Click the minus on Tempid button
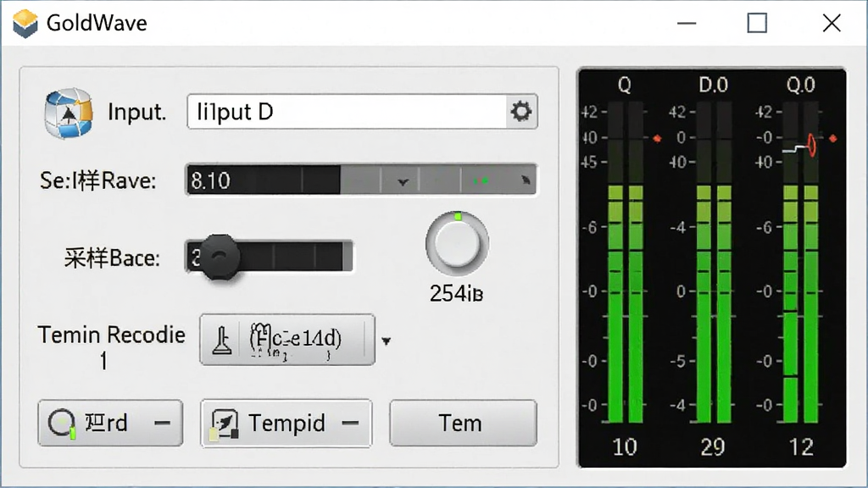Screen dimensions: 868x488 [x=350, y=424]
